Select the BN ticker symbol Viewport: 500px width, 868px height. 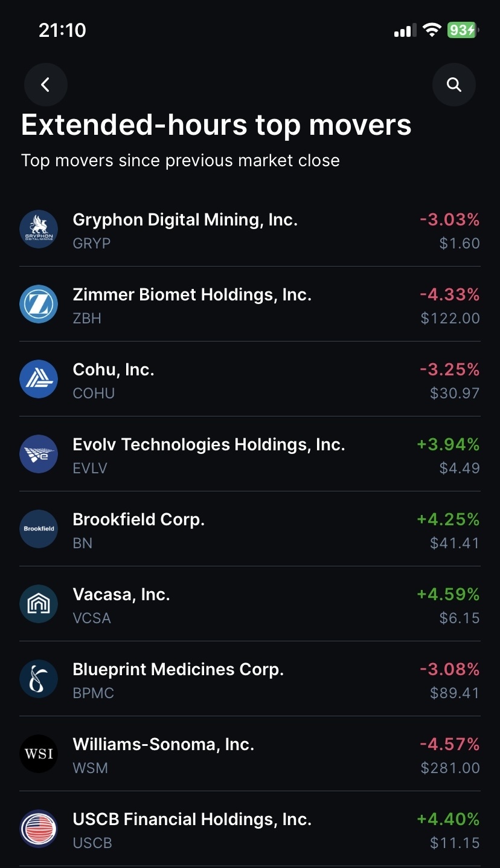point(83,543)
